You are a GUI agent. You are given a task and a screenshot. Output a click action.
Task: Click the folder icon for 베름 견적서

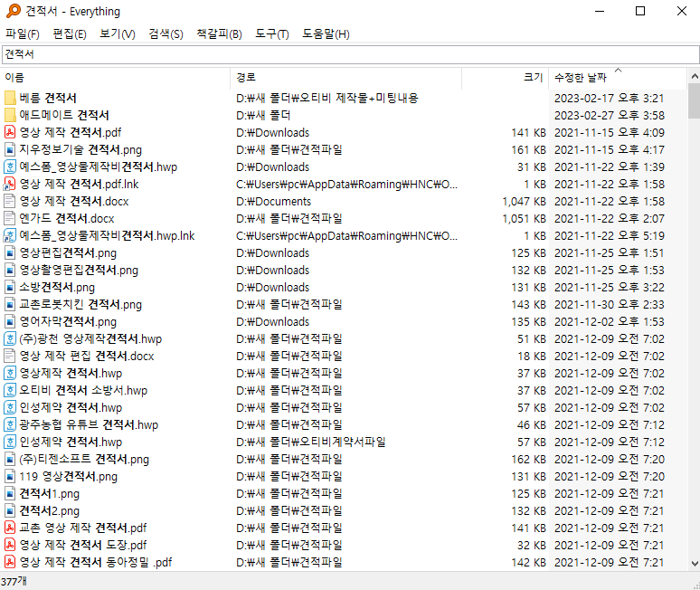tap(10, 98)
